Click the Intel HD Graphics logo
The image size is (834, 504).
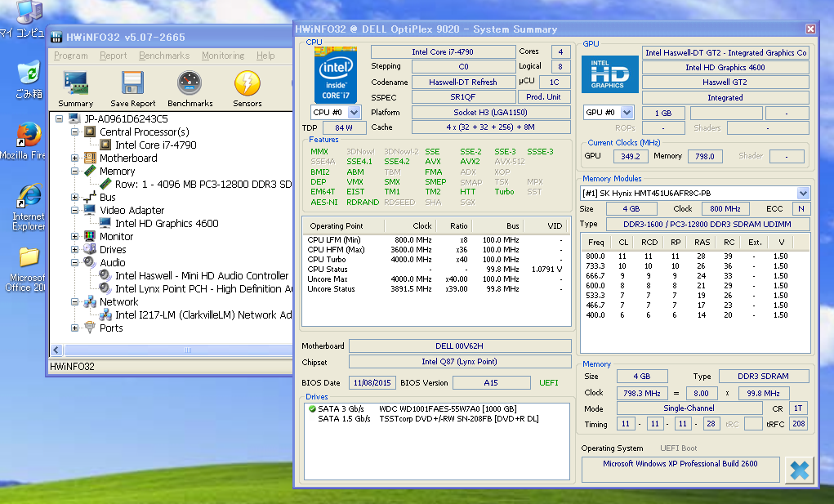tap(609, 75)
